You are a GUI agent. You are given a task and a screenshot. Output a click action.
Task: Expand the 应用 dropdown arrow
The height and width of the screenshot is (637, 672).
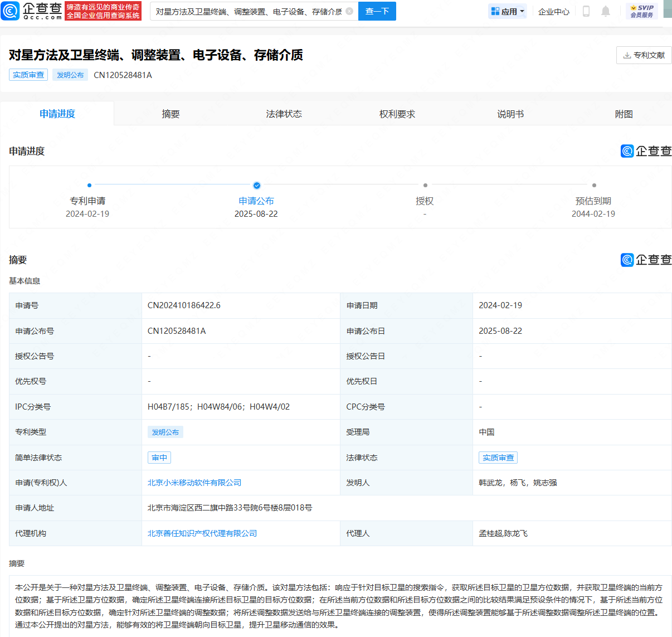coord(522,11)
